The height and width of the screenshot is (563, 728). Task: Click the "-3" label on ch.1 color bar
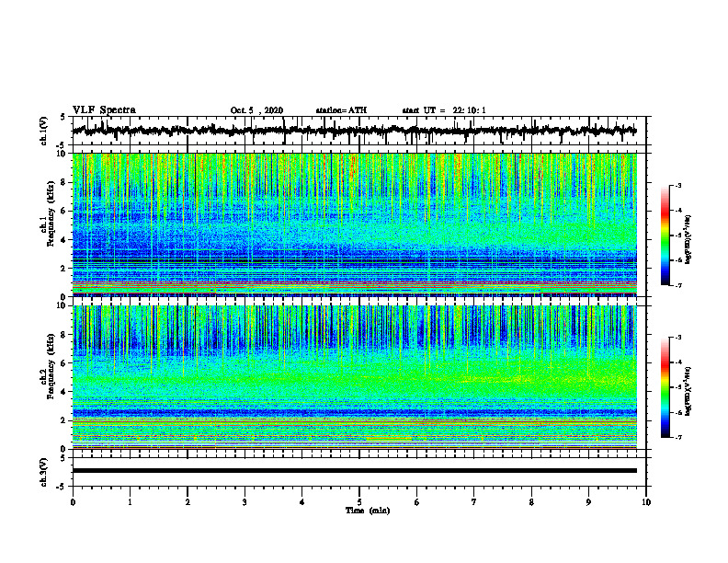coord(677,186)
